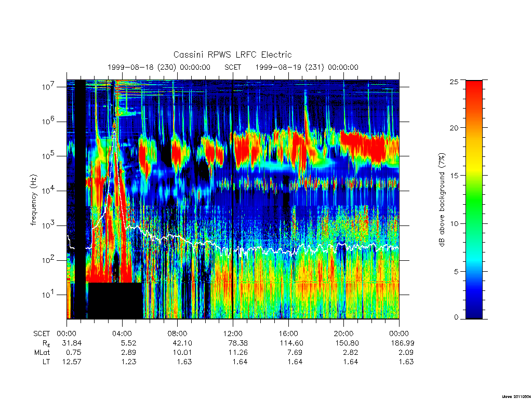This screenshot has height=399, width=532.
Task: Click the frequency tick label 10^2
Action: [x=49, y=260]
